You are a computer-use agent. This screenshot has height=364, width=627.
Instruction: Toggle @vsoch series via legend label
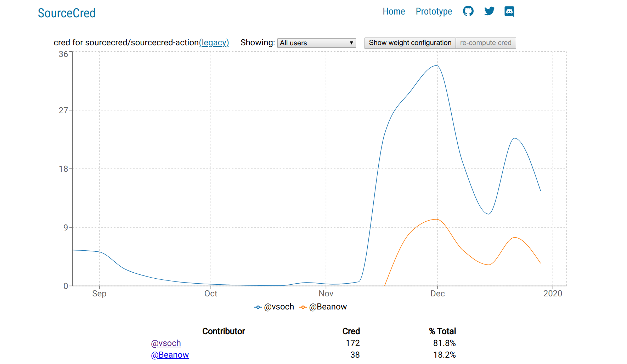(279, 307)
